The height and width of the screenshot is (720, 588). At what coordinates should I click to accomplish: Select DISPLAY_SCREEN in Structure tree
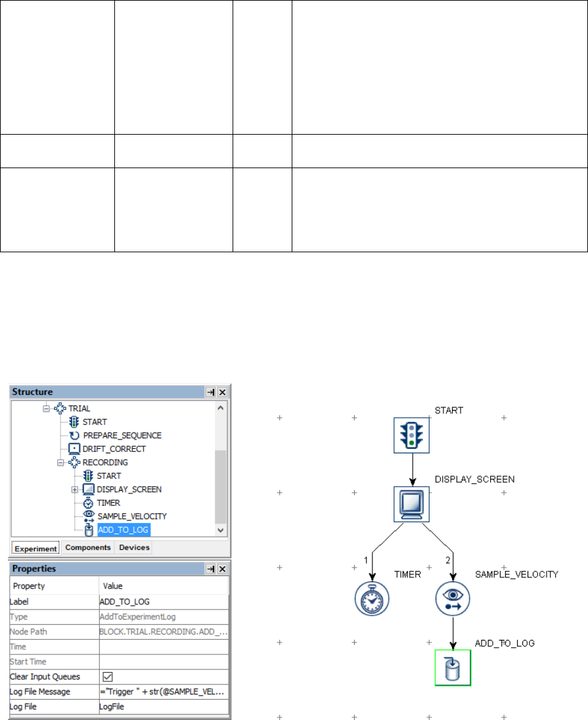coord(129,489)
